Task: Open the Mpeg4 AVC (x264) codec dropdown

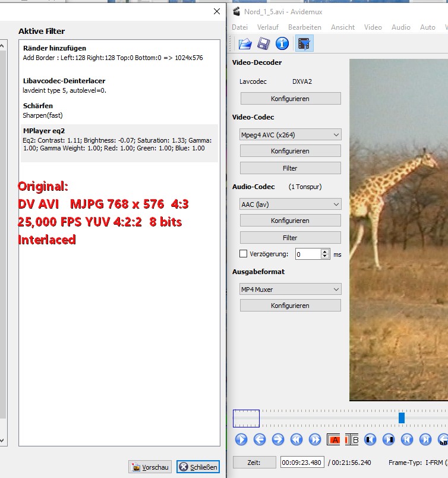Action: tap(291, 134)
